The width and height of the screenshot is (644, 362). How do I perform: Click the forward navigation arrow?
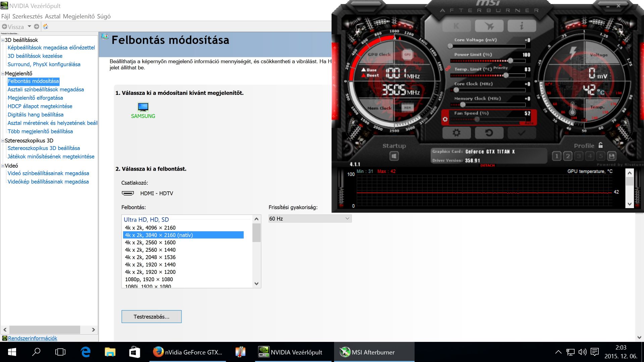(37, 26)
